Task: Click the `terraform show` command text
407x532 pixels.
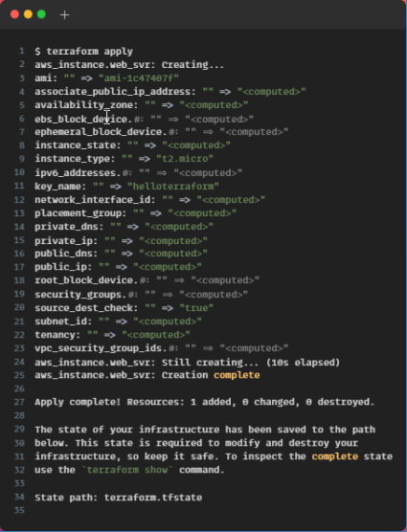Action: tap(127, 470)
